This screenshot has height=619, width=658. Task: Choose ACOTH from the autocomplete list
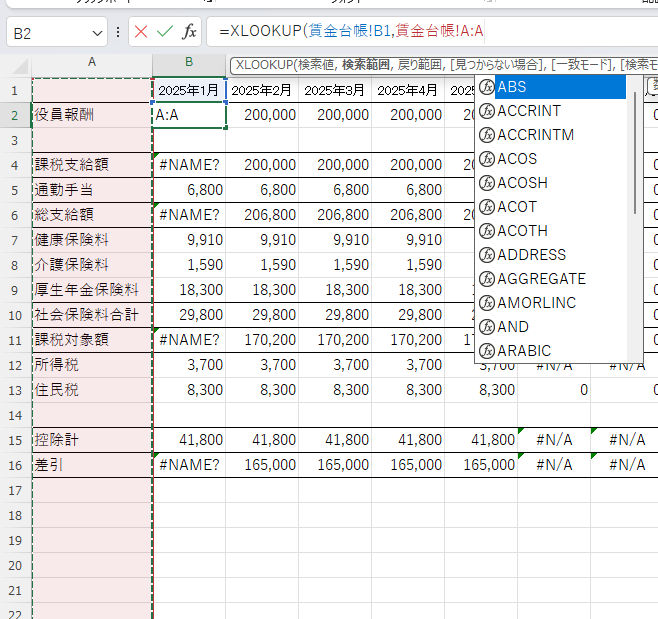click(x=553, y=230)
